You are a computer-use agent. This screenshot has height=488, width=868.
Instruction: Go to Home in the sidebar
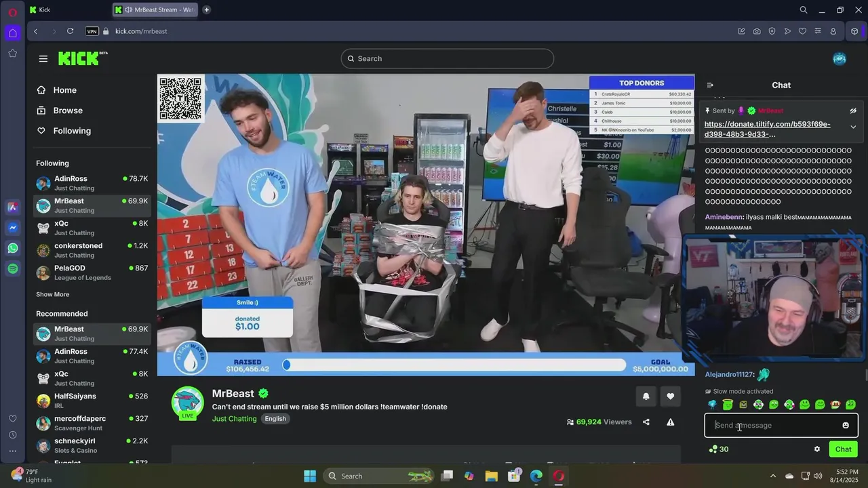coord(57,90)
